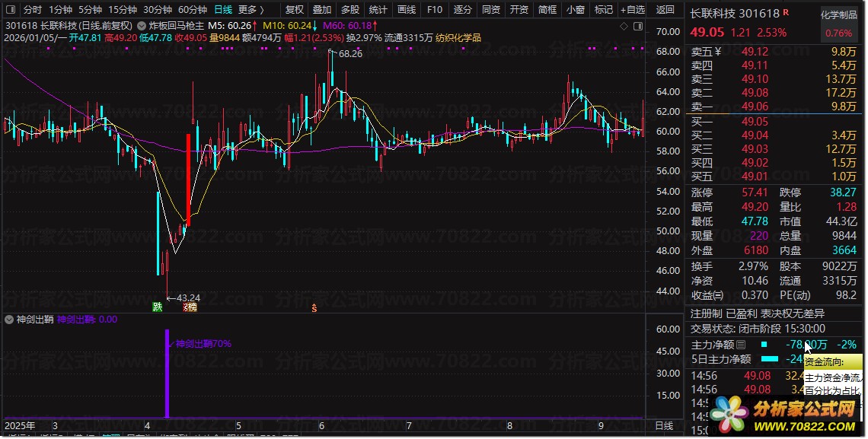Click the diamond icon at chart top right

tap(624, 27)
